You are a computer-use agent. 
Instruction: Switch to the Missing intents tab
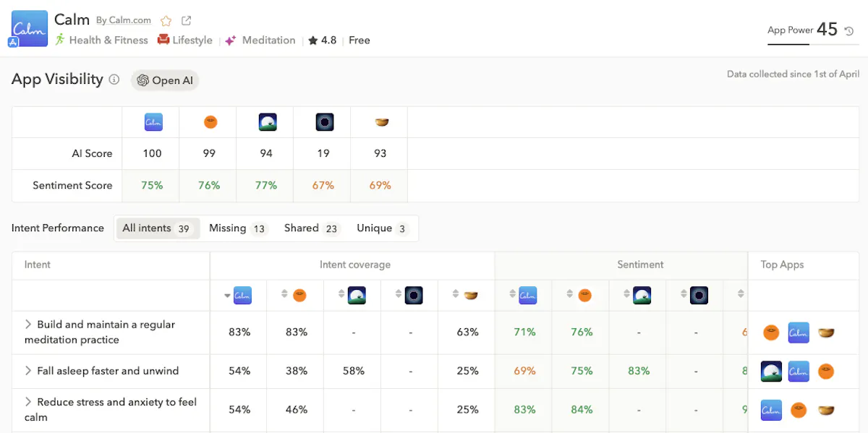tap(237, 228)
